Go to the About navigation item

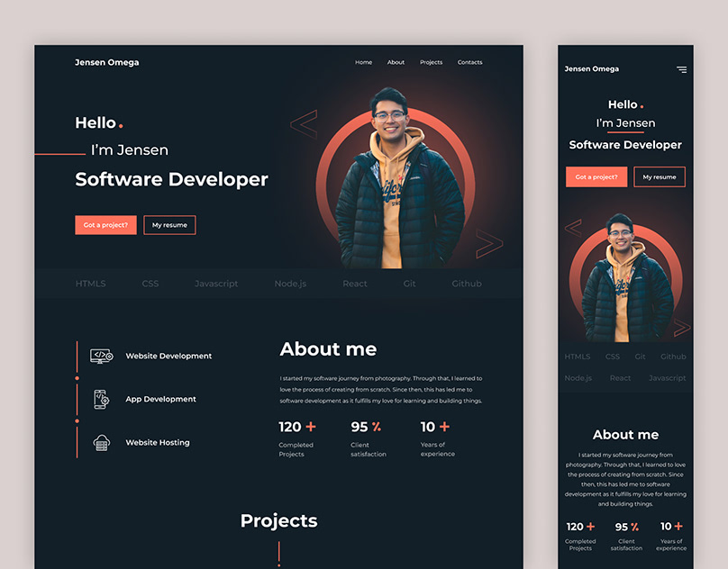click(x=396, y=62)
